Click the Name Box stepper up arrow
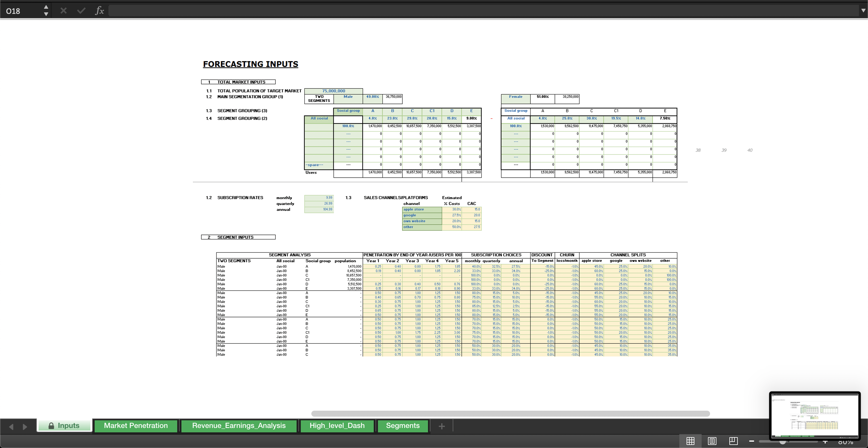This screenshot has height=448, width=868. pyautogui.click(x=46, y=7)
